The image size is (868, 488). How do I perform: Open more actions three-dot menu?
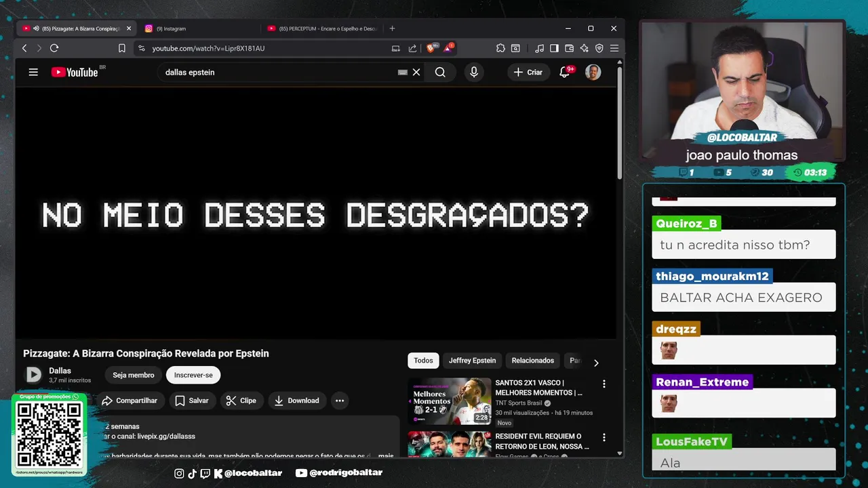[x=340, y=401]
